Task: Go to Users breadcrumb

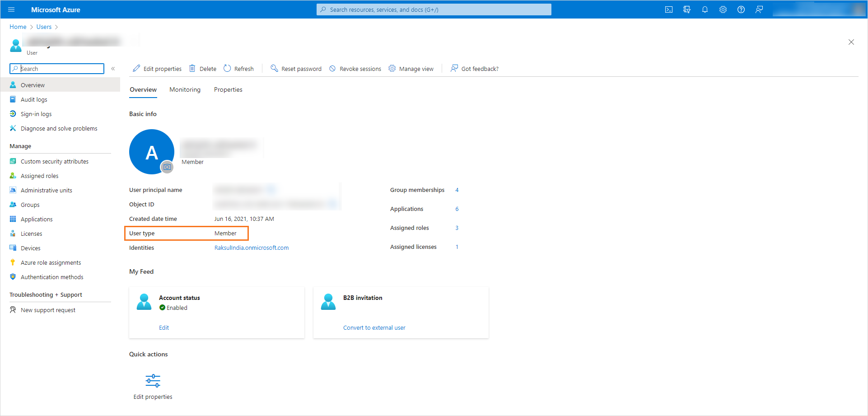Action: point(44,27)
